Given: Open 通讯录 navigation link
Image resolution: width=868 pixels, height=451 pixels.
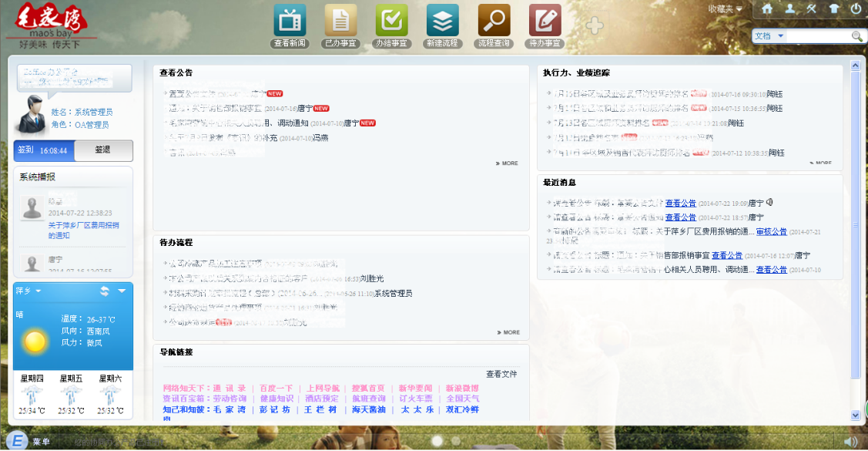Looking at the screenshot, I should (230, 389).
